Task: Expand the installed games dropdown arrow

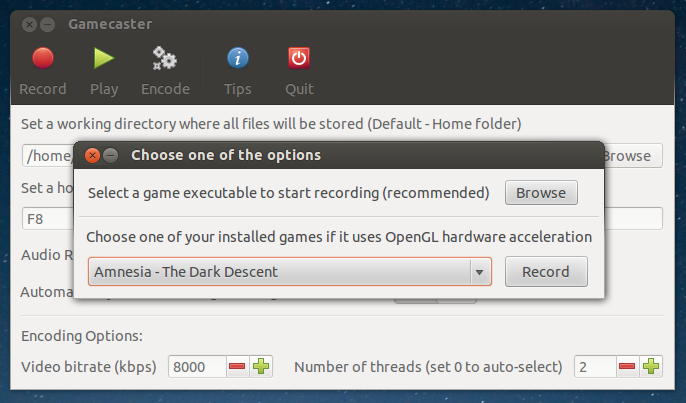Action: [480, 272]
